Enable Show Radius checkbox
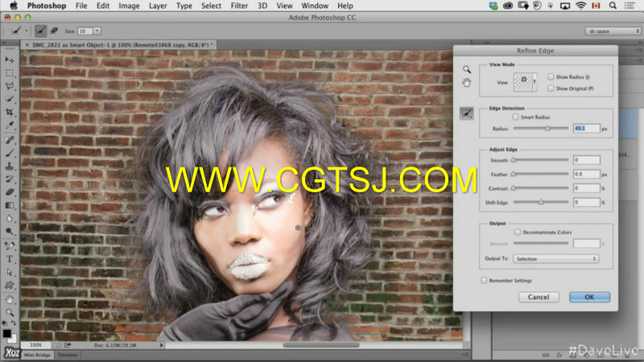Screen dimensions: 644x362 coord(551,76)
